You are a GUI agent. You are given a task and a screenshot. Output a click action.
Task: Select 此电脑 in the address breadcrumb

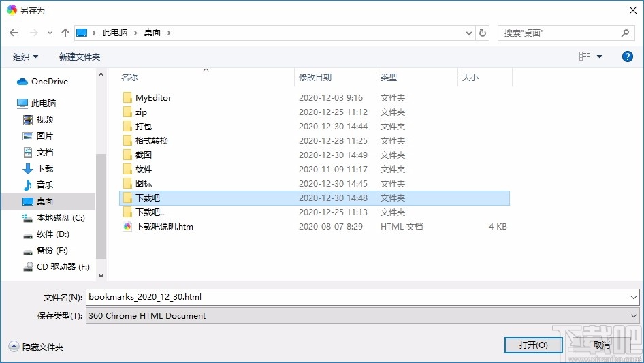114,33
